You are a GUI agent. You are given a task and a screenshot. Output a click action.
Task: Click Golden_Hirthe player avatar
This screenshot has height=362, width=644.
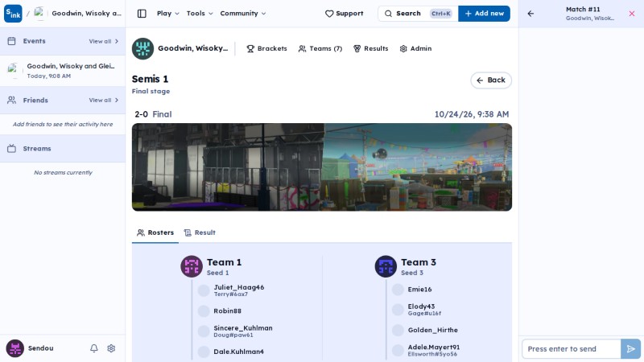tap(398, 330)
